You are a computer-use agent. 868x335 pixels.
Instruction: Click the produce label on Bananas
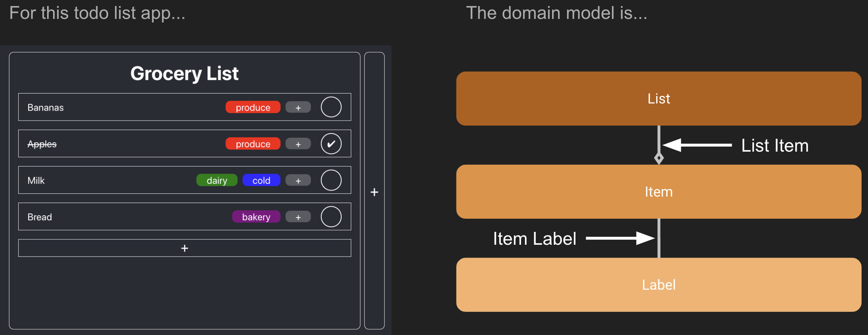pos(253,107)
